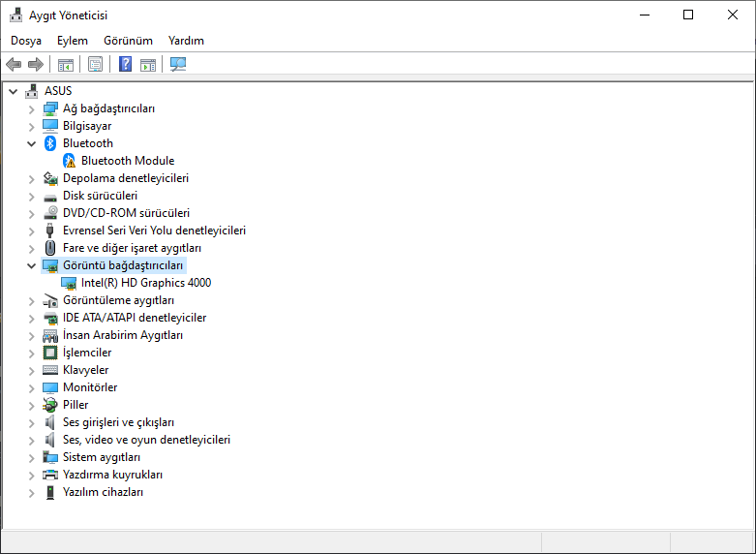The height and width of the screenshot is (554, 756).
Task: Select Fare ve diğer işaret aygıtları
Action: coord(132,248)
